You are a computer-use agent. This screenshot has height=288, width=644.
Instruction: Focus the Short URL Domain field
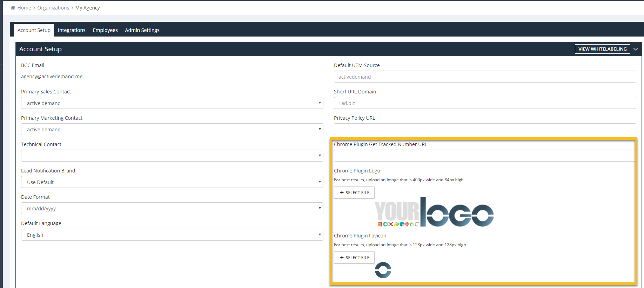[x=485, y=103]
